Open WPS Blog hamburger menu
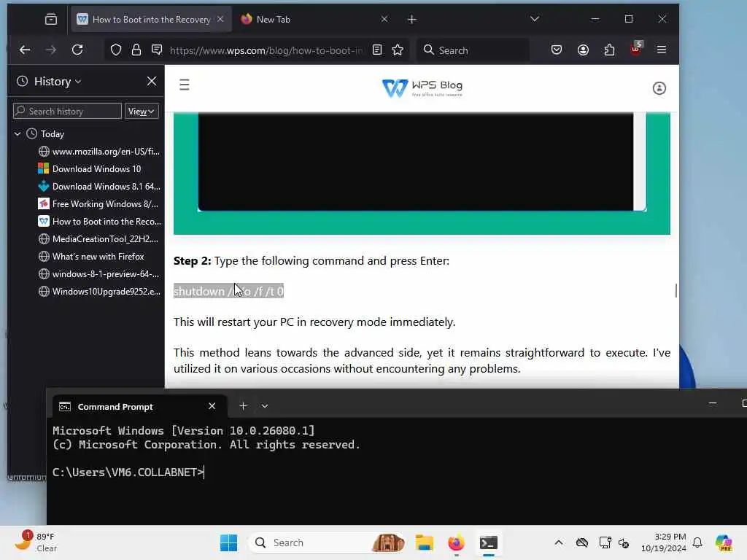747x560 pixels. (185, 85)
